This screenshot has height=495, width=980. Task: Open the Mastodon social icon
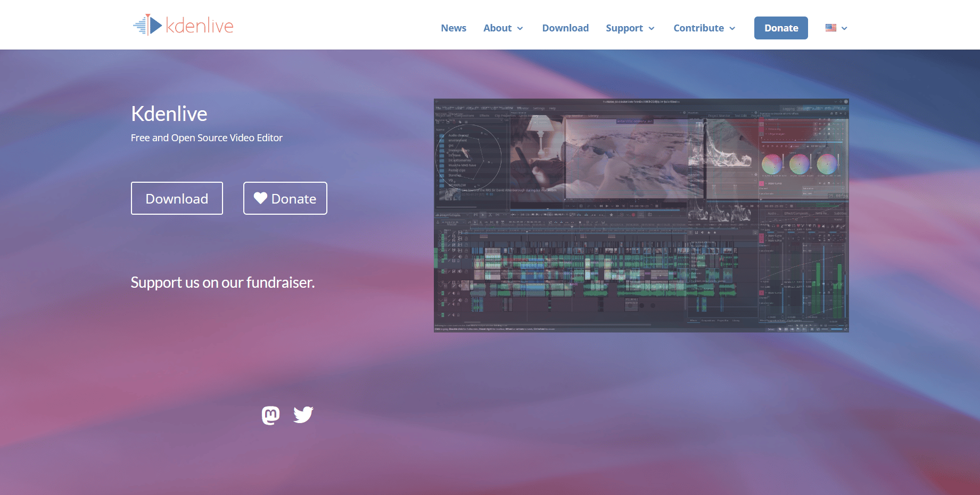click(x=270, y=415)
